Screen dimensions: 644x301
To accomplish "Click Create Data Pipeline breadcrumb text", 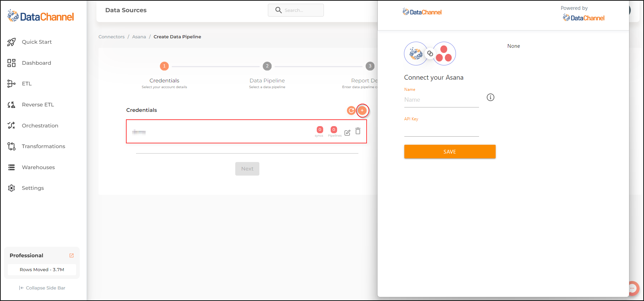I will point(177,37).
